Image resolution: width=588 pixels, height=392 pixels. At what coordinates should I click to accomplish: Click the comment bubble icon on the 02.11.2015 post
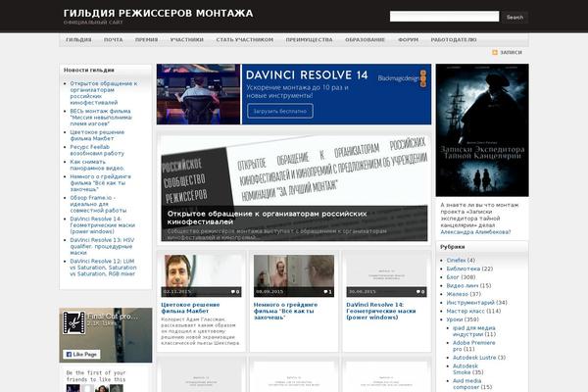pyautogui.click(x=233, y=291)
